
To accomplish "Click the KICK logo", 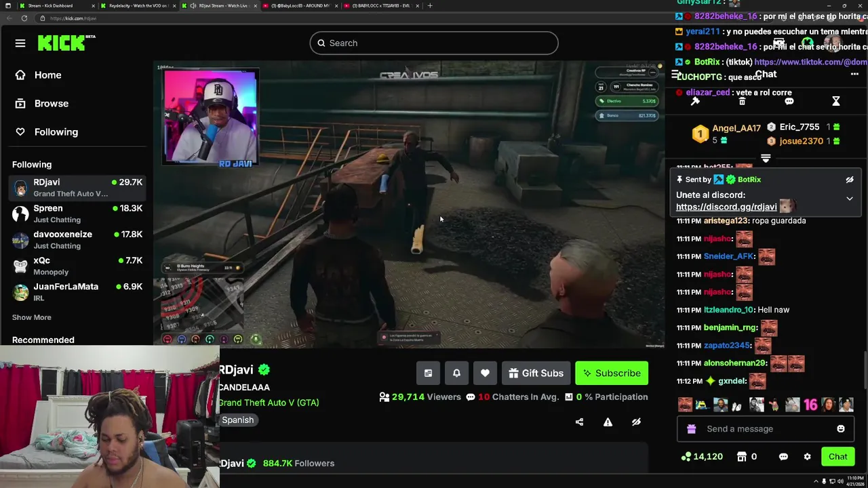I will click(x=66, y=43).
